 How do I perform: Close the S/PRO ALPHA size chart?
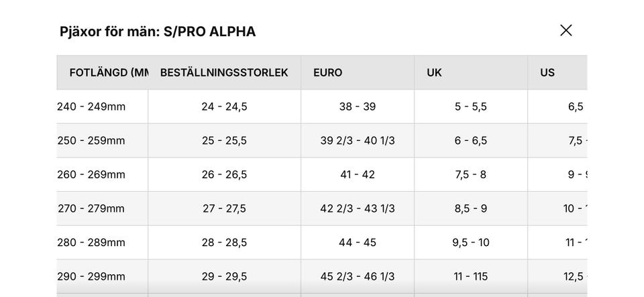pyautogui.click(x=566, y=30)
